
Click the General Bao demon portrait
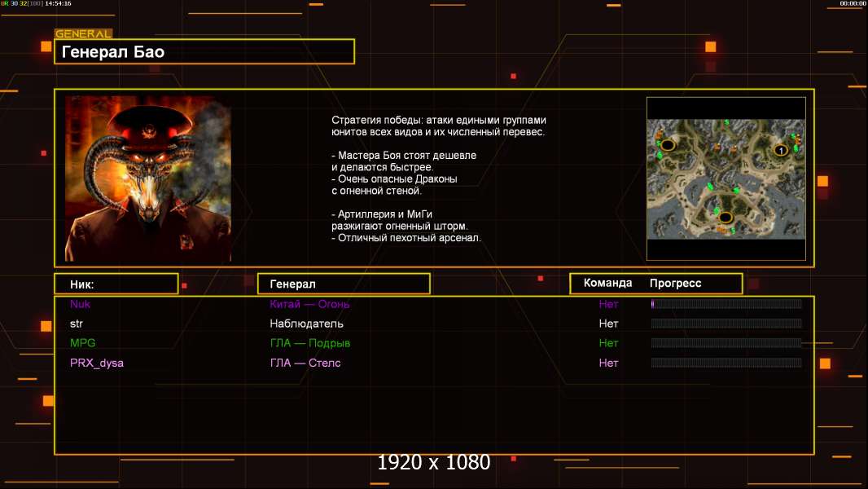click(147, 178)
